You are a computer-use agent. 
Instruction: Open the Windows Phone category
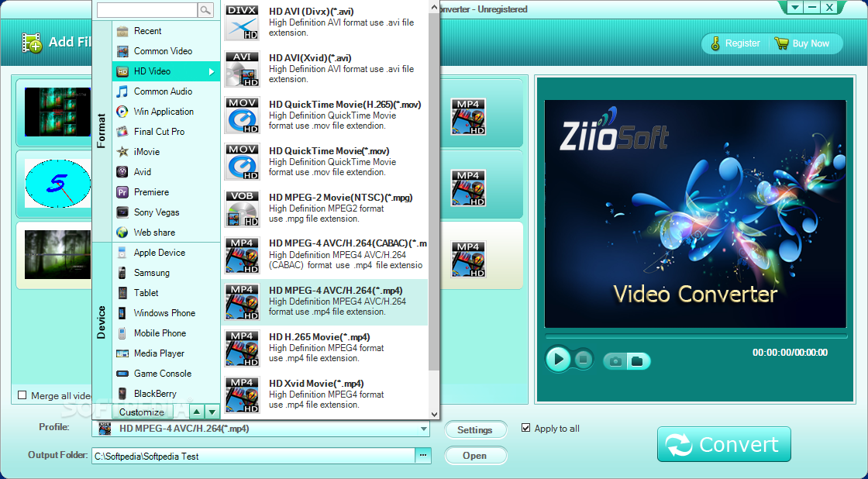tap(166, 313)
